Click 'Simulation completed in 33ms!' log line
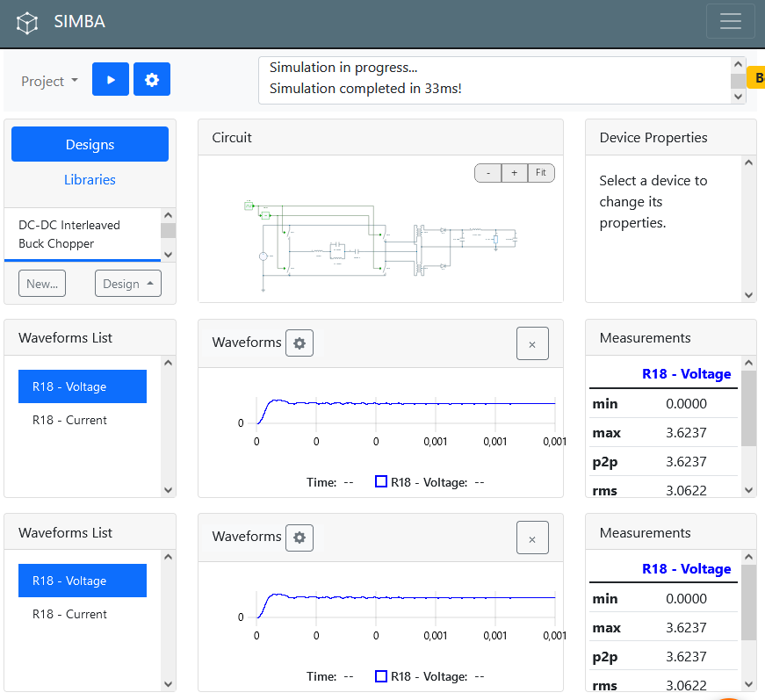Image resolution: width=765 pixels, height=700 pixels. pos(365,89)
